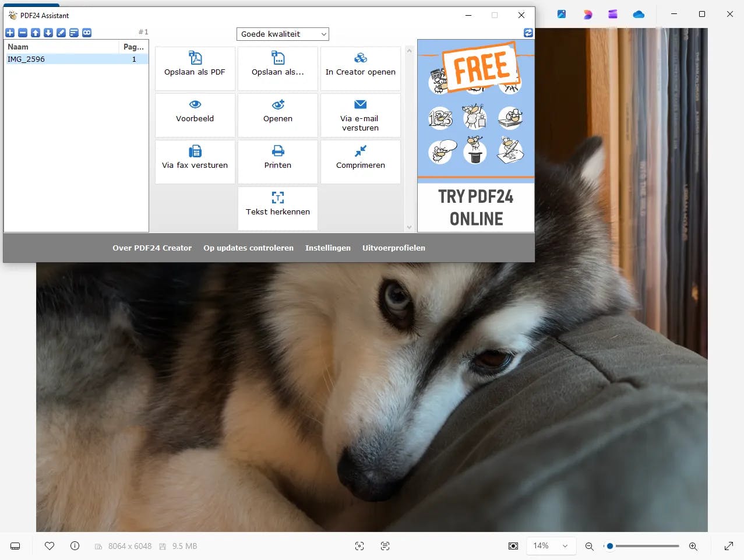Click the 'Naam' column header
This screenshot has width=744, height=560.
coord(61,47)
